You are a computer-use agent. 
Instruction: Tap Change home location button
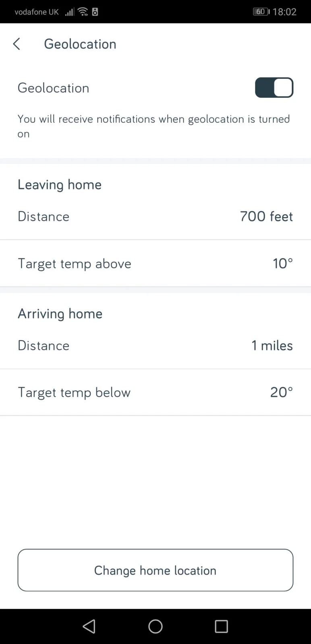point(155,570)
